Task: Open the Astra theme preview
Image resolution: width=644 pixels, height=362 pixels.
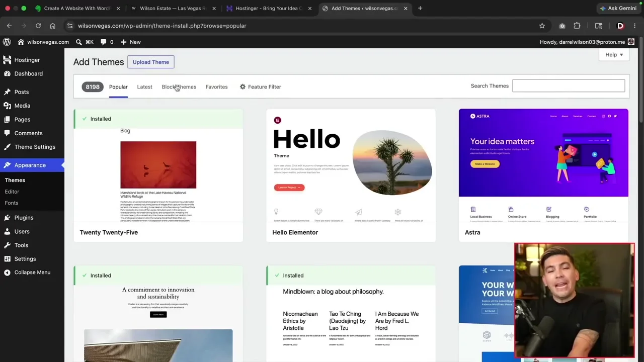Action: (543, 175)
